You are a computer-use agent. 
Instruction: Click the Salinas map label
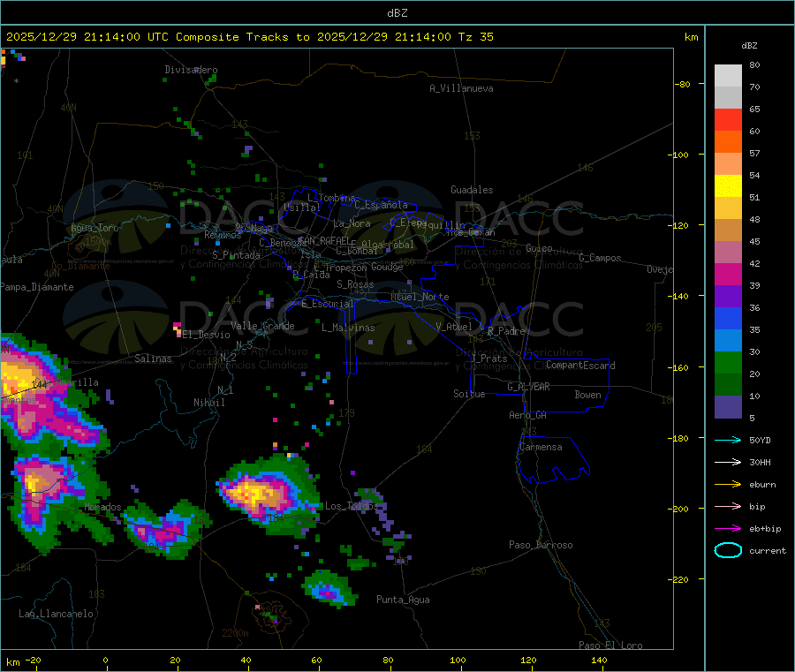[153, 359]
